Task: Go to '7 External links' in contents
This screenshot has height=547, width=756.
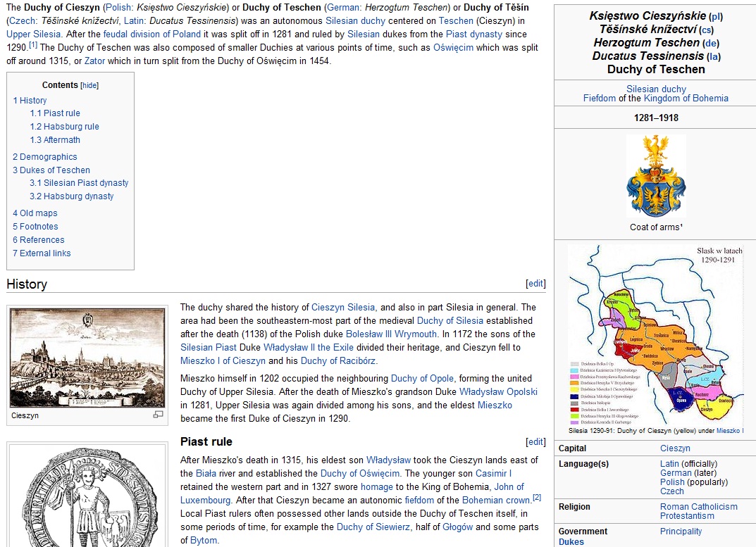Action: [x=42, y=253]
